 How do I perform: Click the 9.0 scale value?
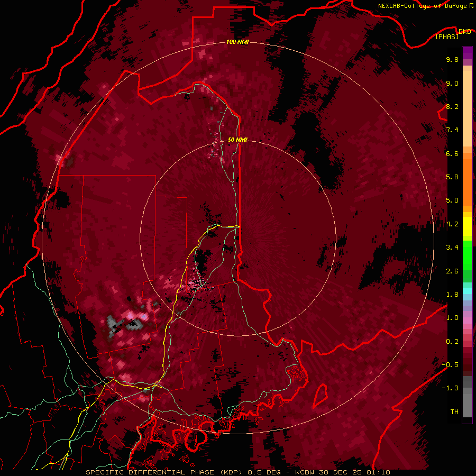point(452,83)
